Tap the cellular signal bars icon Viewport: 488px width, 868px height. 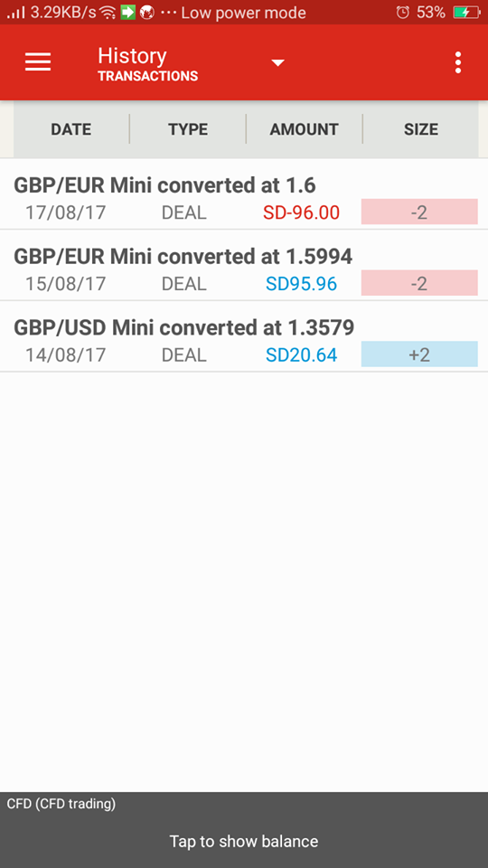(16, 12)
